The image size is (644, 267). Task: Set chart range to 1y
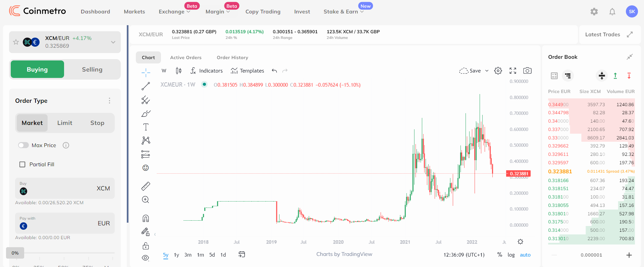tap(176, 255)
